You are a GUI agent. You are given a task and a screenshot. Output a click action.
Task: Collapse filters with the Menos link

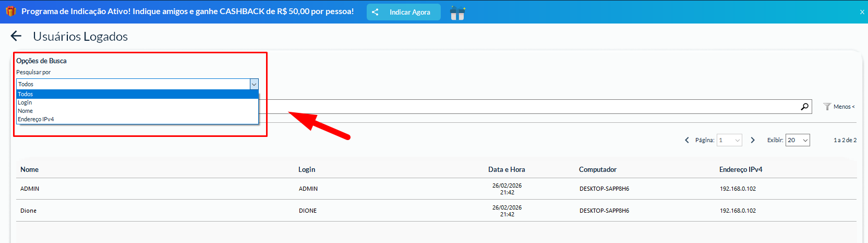(843, 107)
